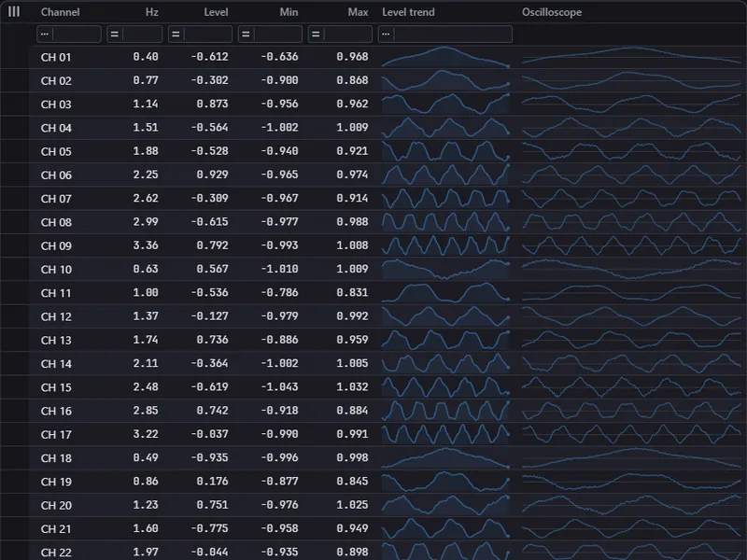Click CH 03 Level value 0.873
The width and height of the screenshot is (747, 560).
[213, 104]
